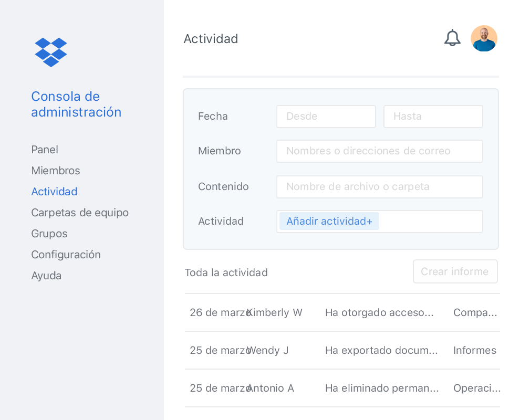The height and width of the screenshot is (420, 520).
Task: Open Antonio A permanent deletion entry
Action: (x=341, y=388)
